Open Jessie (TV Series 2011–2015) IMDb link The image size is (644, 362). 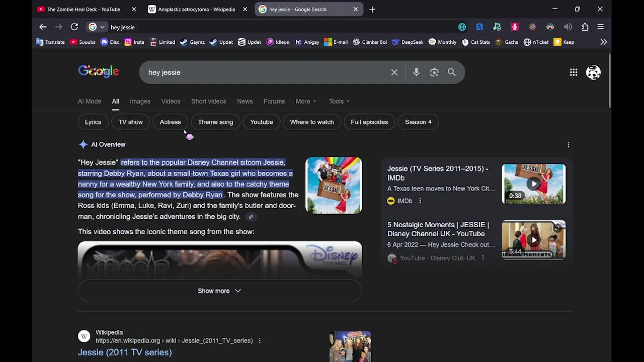[438, 173]
